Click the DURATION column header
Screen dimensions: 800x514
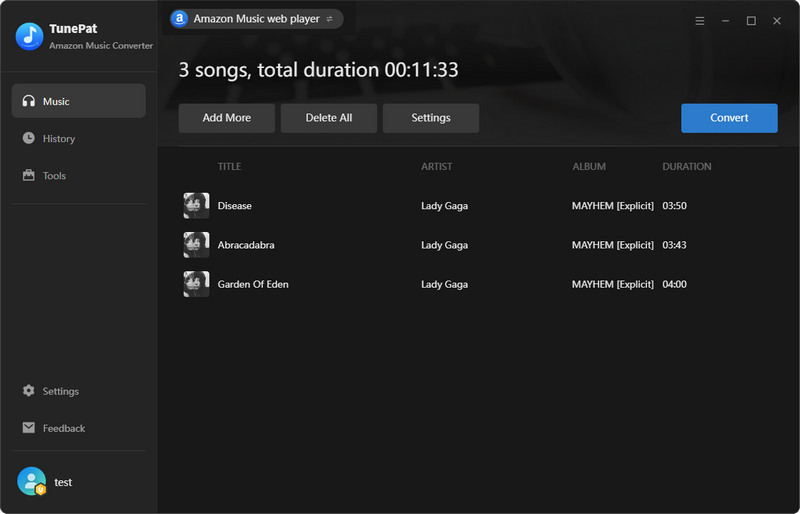687,166
